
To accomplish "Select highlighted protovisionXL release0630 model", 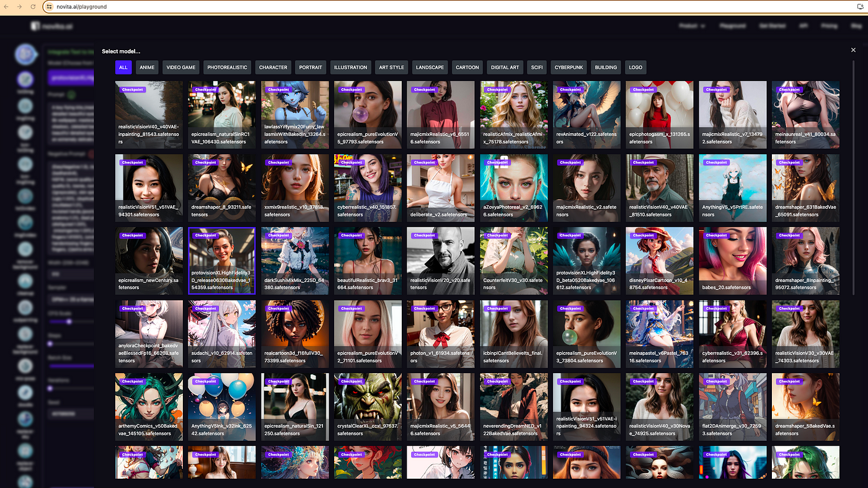I will [x=222, y=260].
